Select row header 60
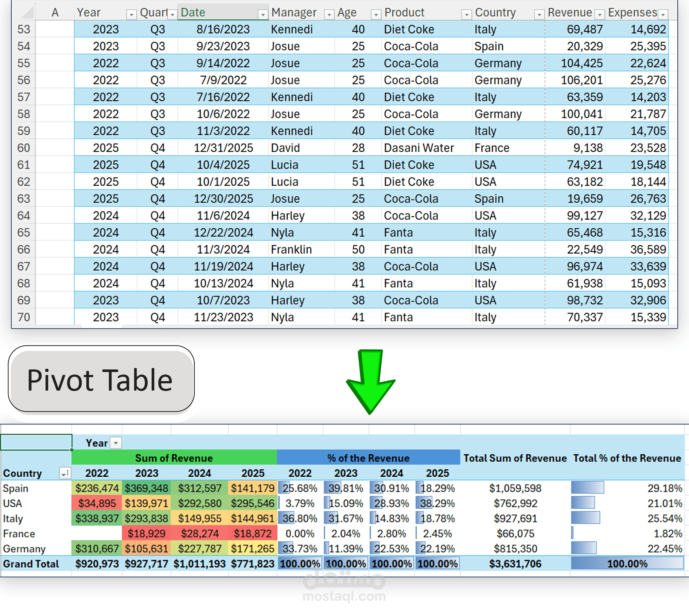 click(x=23, y=148)
